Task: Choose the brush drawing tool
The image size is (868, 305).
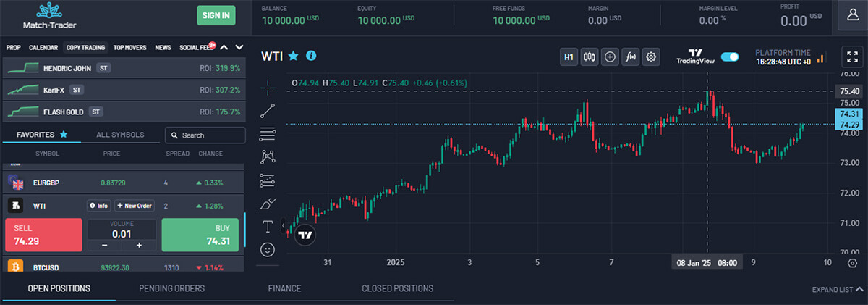Action: [268, 203]
